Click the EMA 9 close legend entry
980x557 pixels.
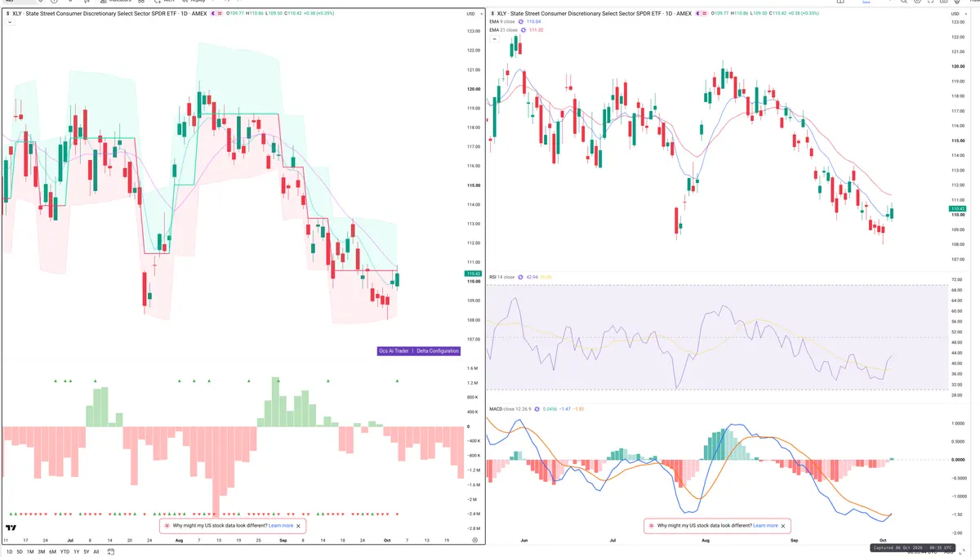click(x=502, y=22)
